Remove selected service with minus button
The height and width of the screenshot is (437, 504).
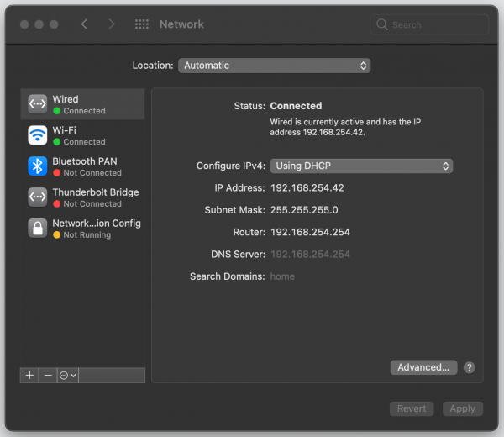[x=48, y=376]
